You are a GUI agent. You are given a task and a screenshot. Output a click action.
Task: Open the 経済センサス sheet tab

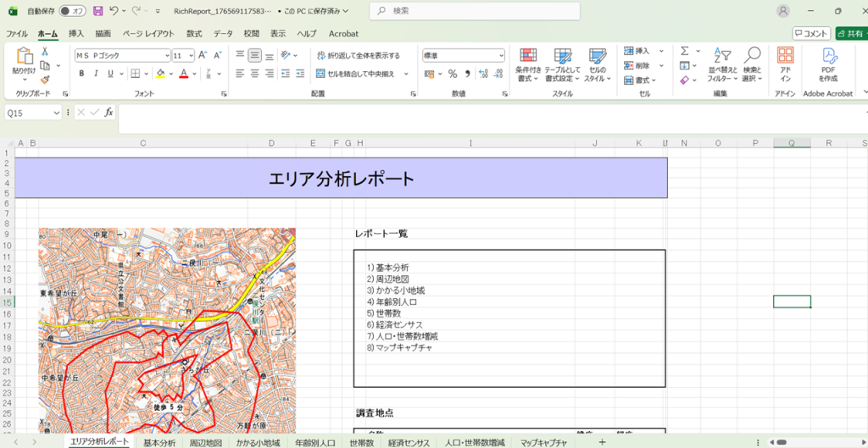point(409,442)
